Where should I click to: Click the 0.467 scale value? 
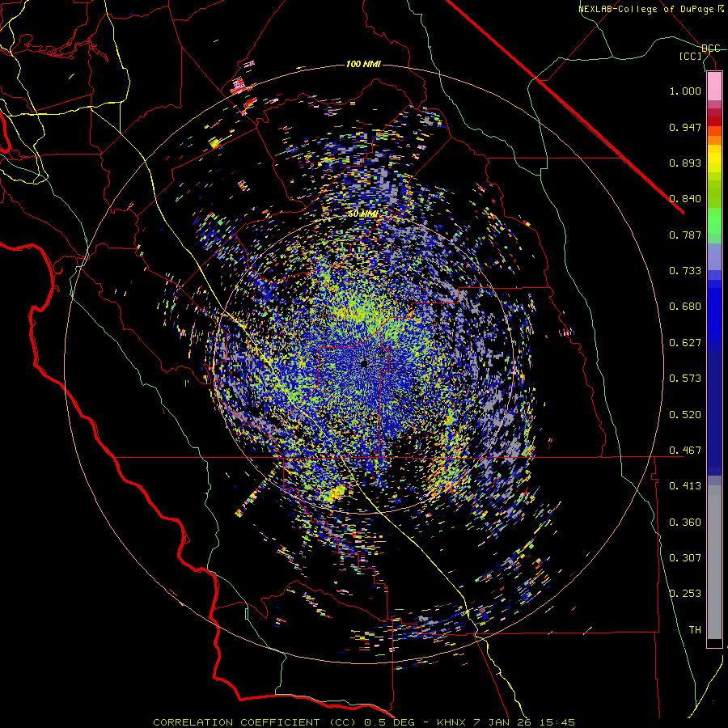685,451
